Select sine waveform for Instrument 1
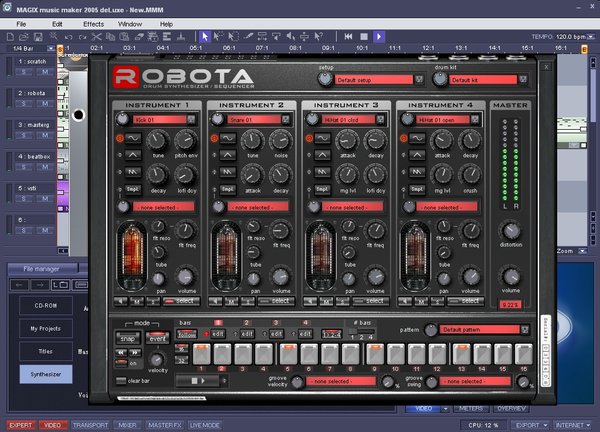This screenshot has width=600, height=432. pos(133,138)
